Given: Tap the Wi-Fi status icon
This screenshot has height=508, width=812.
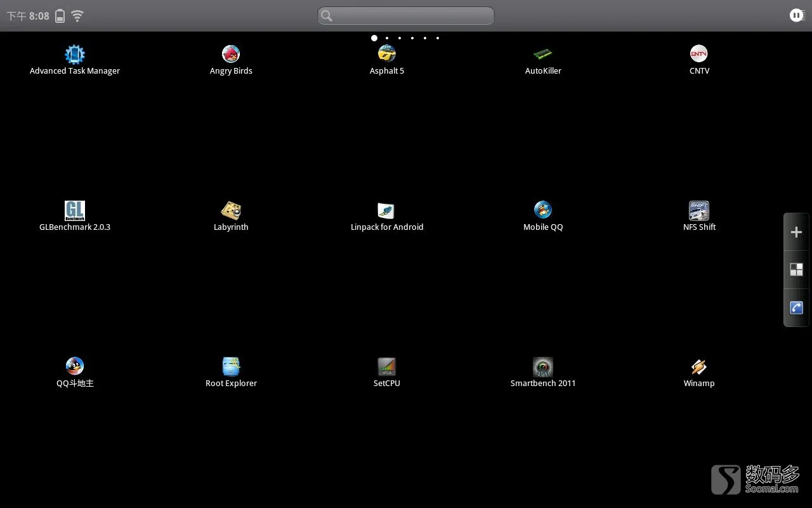Looking at the screenshot, I should (x=77, y=16).
